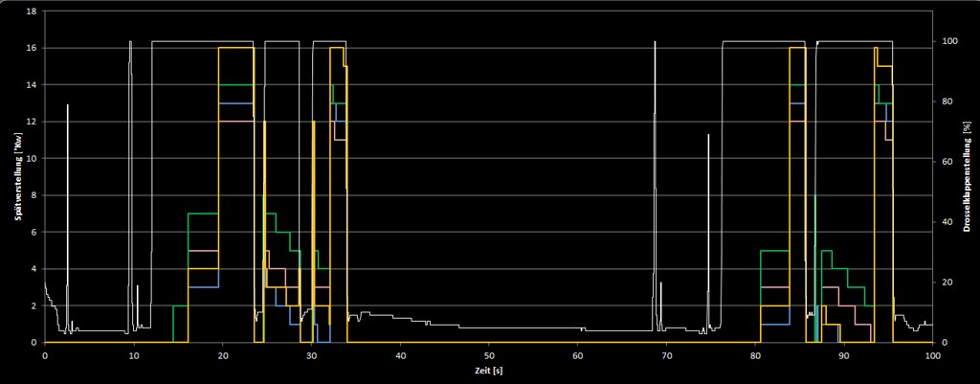Screen dimensions: 980x384
Task: Select the 8 label on the left axis
Action: 34,195
